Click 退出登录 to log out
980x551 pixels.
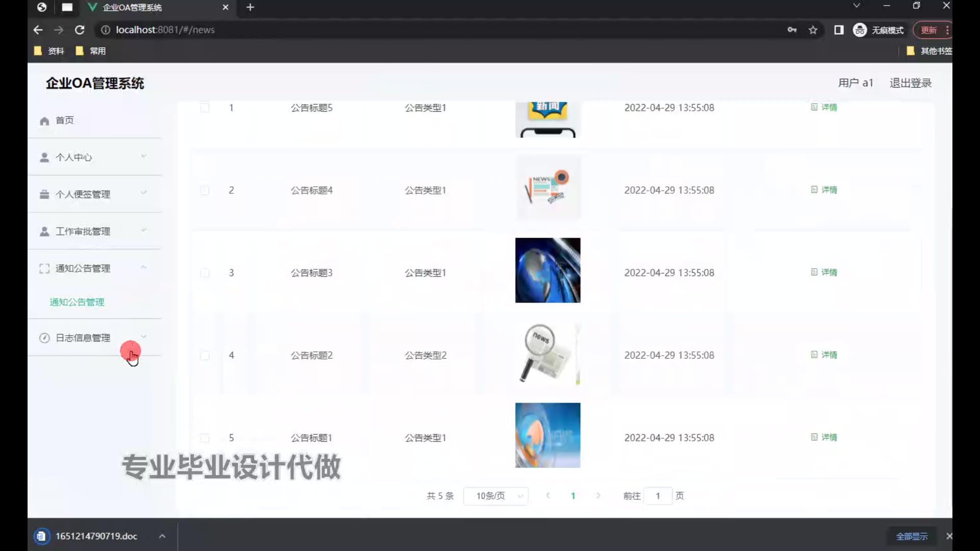[x=910, y=83]
